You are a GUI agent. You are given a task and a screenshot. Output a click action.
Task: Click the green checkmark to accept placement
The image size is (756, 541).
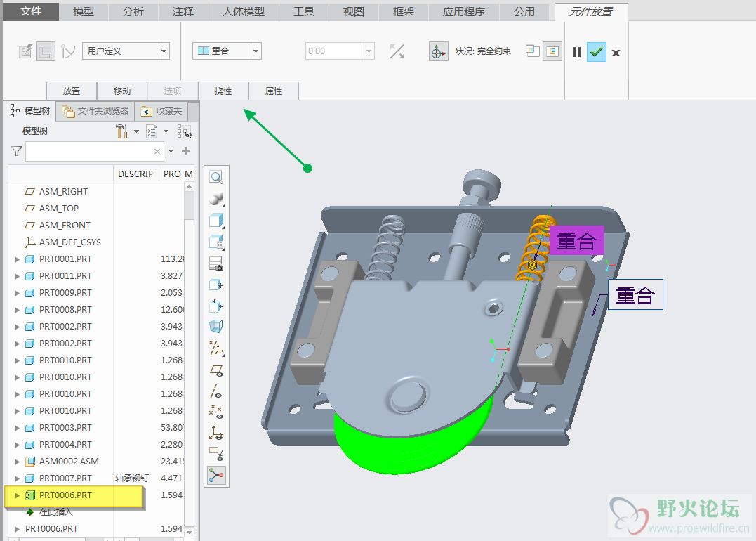tap(596, 52)
